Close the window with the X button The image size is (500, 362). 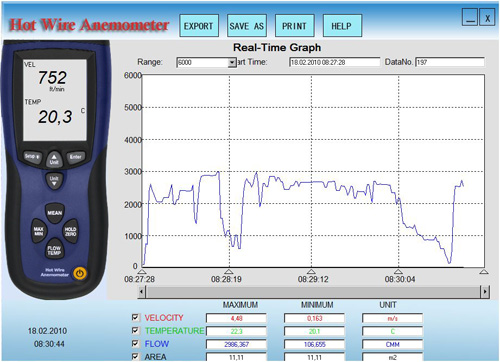487,17
